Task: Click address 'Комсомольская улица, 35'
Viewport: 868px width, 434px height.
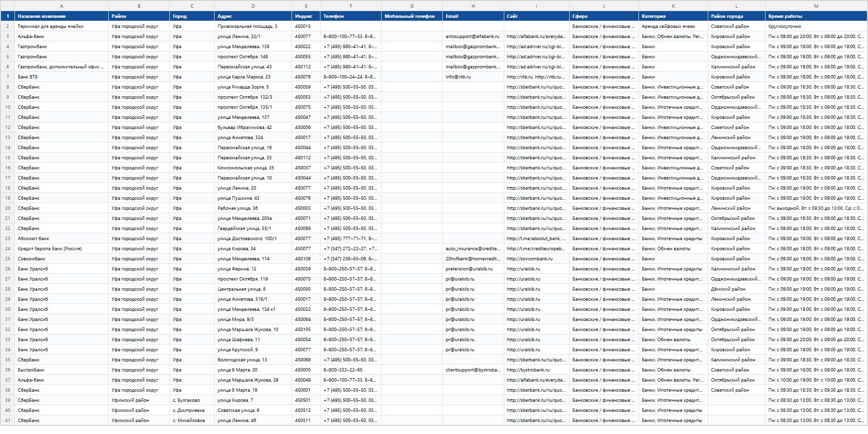Action: click(x=253, y=168)
